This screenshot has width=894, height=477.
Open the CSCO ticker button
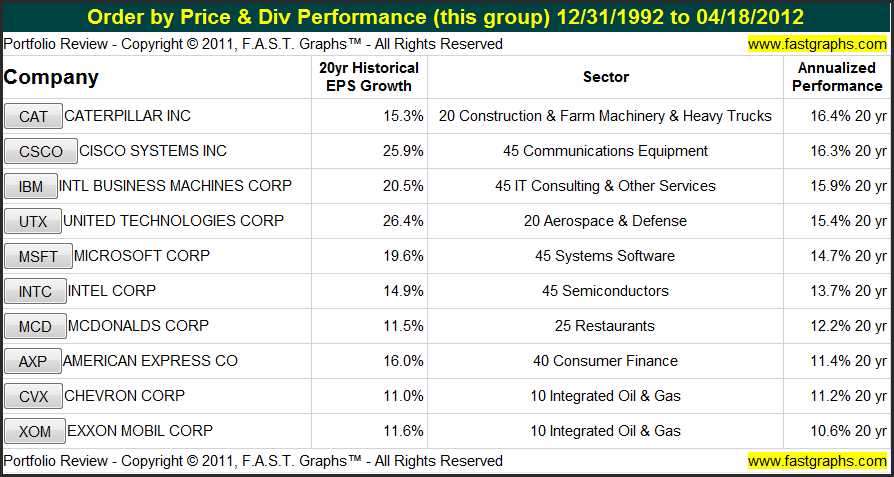(40, 152)
